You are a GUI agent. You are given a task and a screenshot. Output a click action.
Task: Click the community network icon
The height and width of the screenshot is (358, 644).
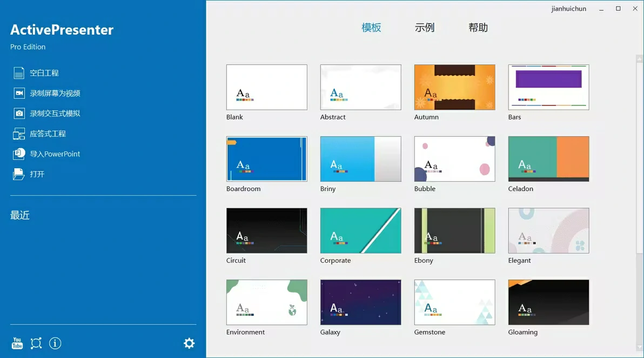tap(36, 343)
